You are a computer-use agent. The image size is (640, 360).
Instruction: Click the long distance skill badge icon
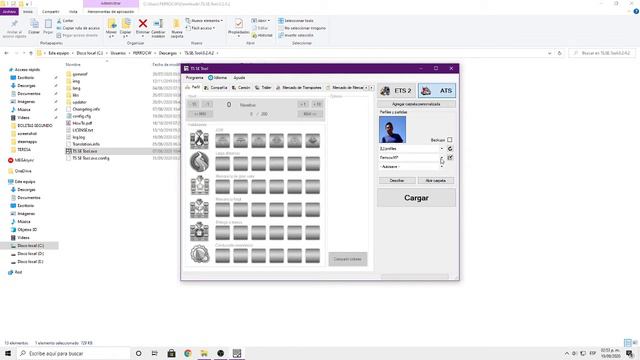point(200,162)
